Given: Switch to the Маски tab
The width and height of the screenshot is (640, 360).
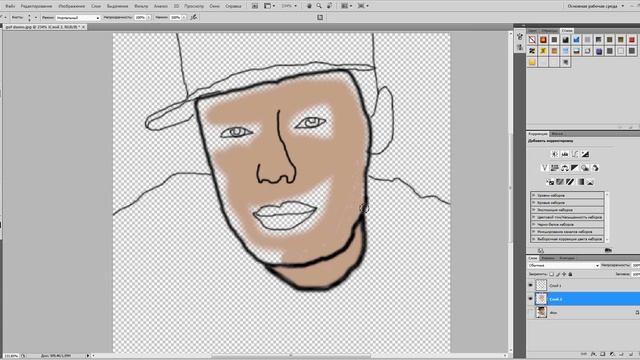Looking at the screenshot, I should [x=557, y=134].
